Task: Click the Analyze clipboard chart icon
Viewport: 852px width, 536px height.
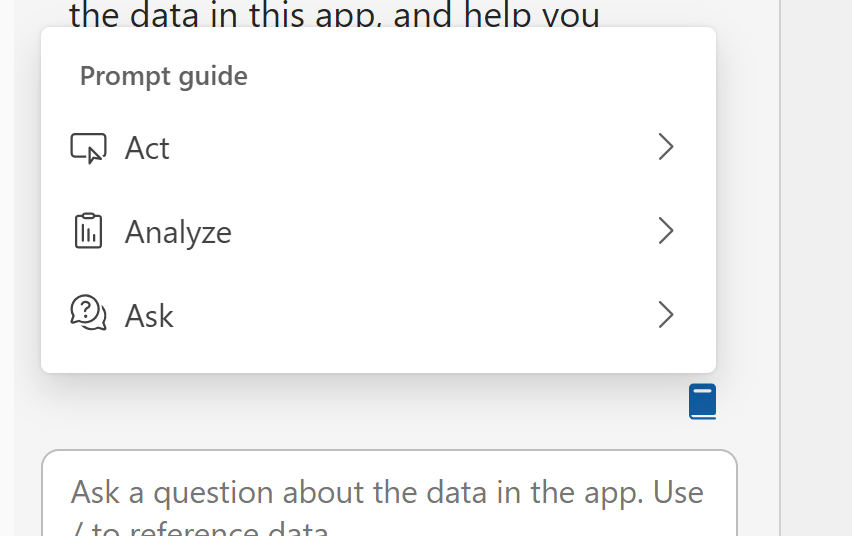Action: [88, 232]
